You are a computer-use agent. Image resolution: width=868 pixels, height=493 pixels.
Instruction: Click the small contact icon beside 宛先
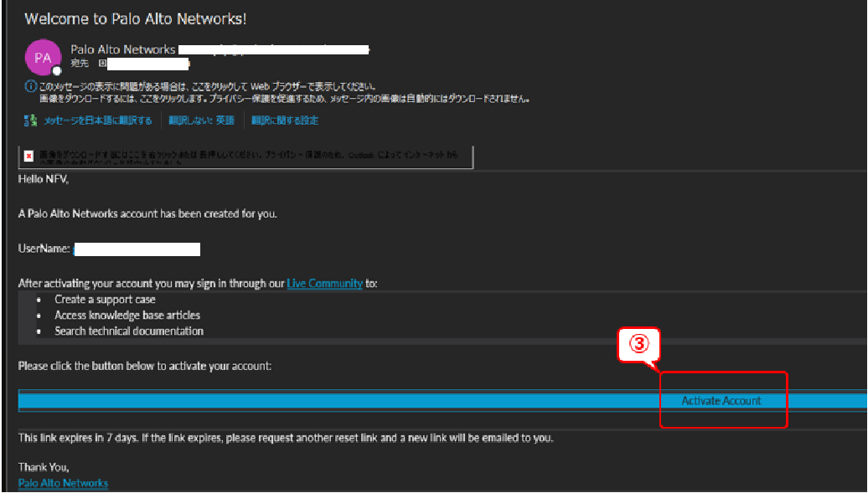(102, 64)
